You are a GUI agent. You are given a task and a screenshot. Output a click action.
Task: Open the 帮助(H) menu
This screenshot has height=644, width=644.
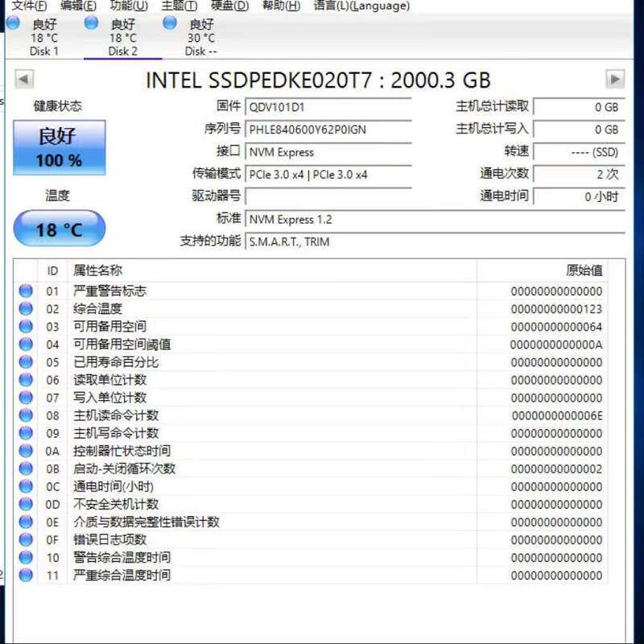(281, 6)
